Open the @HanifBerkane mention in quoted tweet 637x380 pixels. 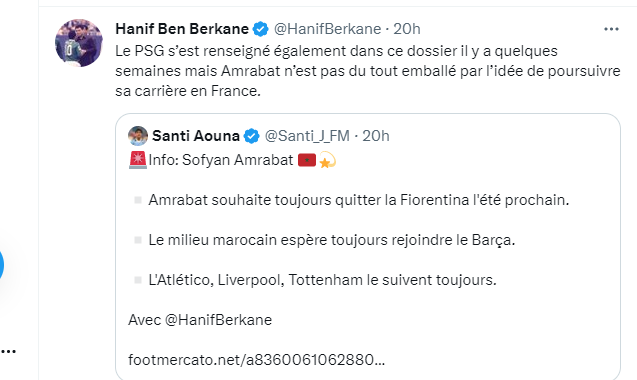point(218,320)
